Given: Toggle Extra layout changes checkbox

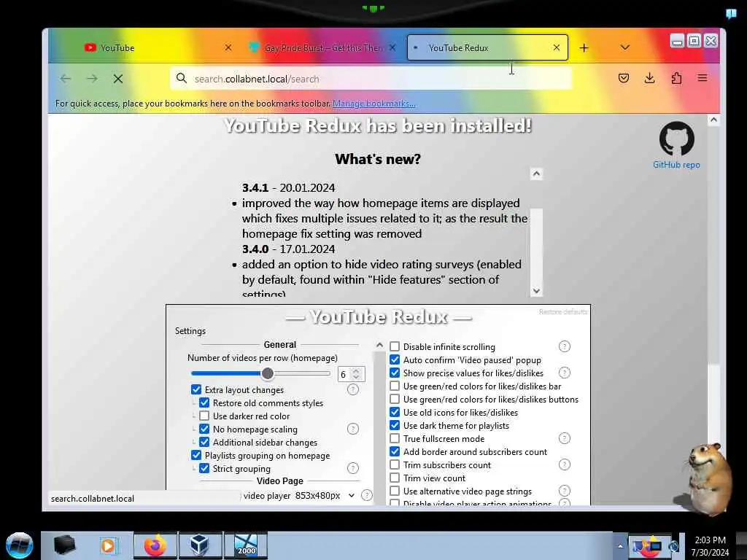Looking at the screenshot, I should tap(196, 389).
